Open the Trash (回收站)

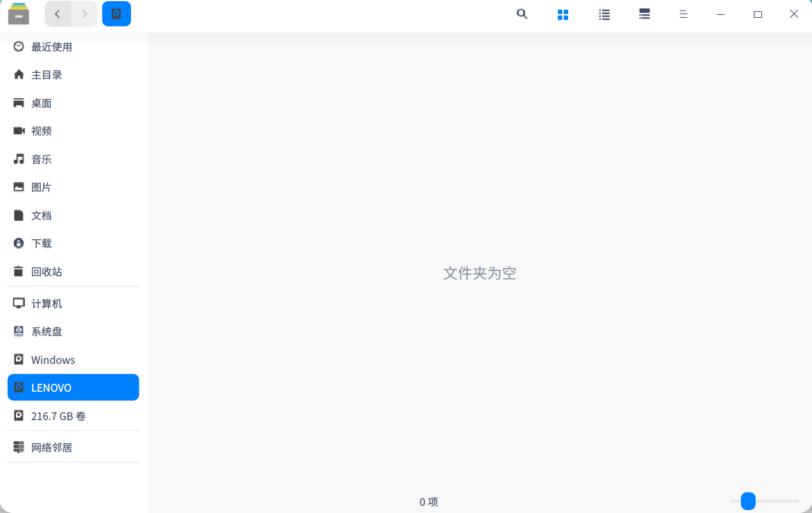(46, 271)
